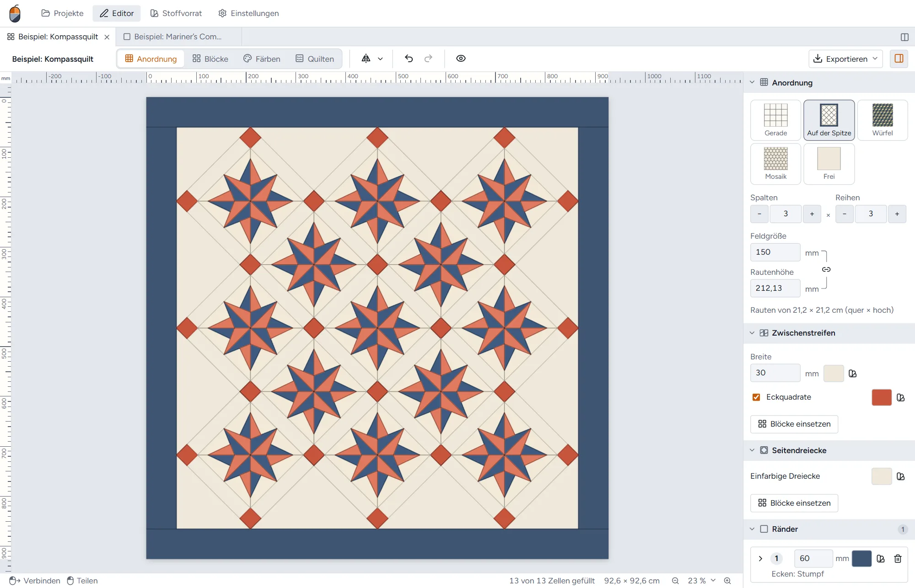Collapse the Zwischenstreifen section
The image size is (915, 588).
coord(752,333)
